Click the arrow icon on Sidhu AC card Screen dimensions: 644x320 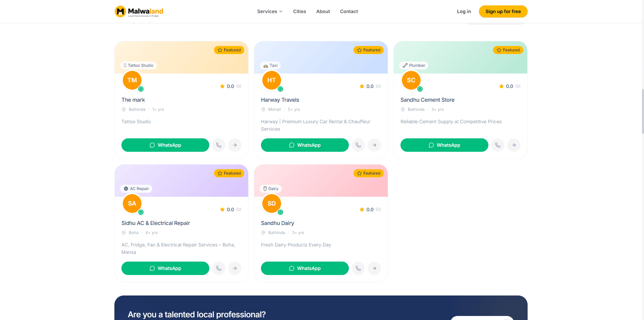(x=235, y=268)
